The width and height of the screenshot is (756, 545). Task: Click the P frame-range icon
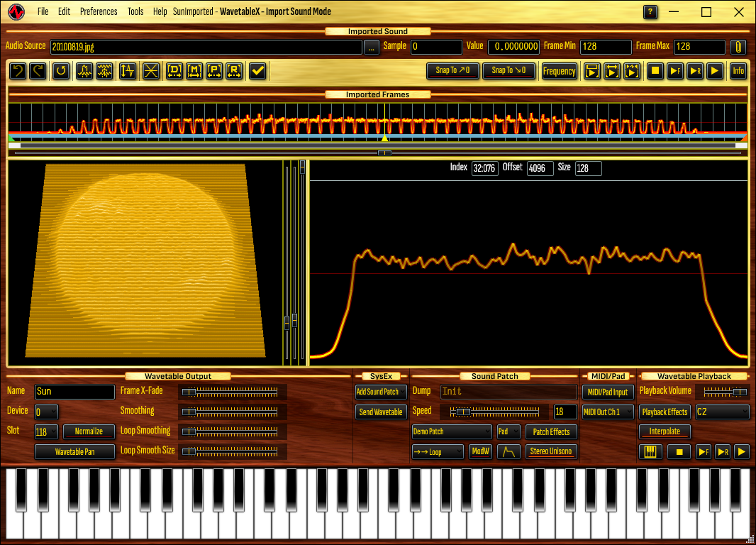pos(214,71)
